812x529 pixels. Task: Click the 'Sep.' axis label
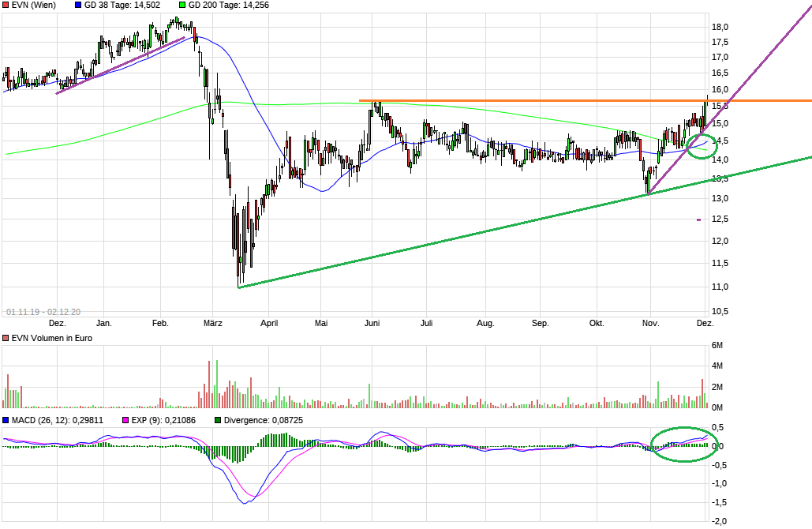click(540, 323)
